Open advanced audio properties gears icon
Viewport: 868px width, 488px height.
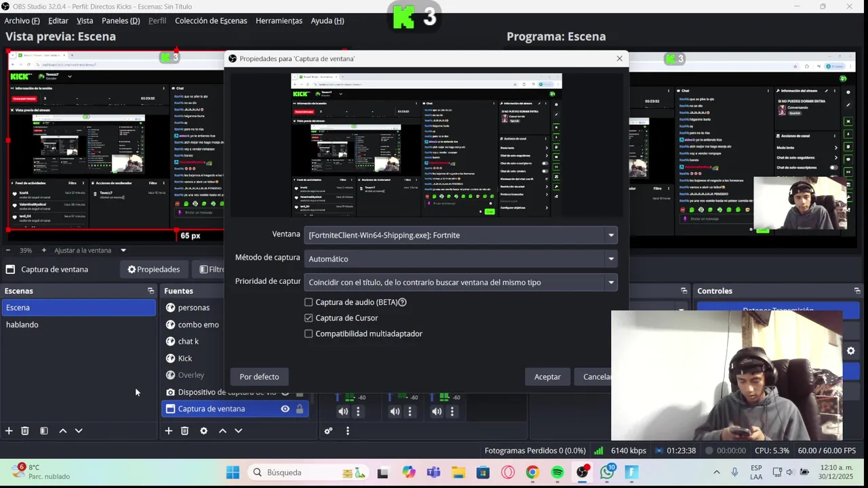pyautogui.click(x=328, y=430)
